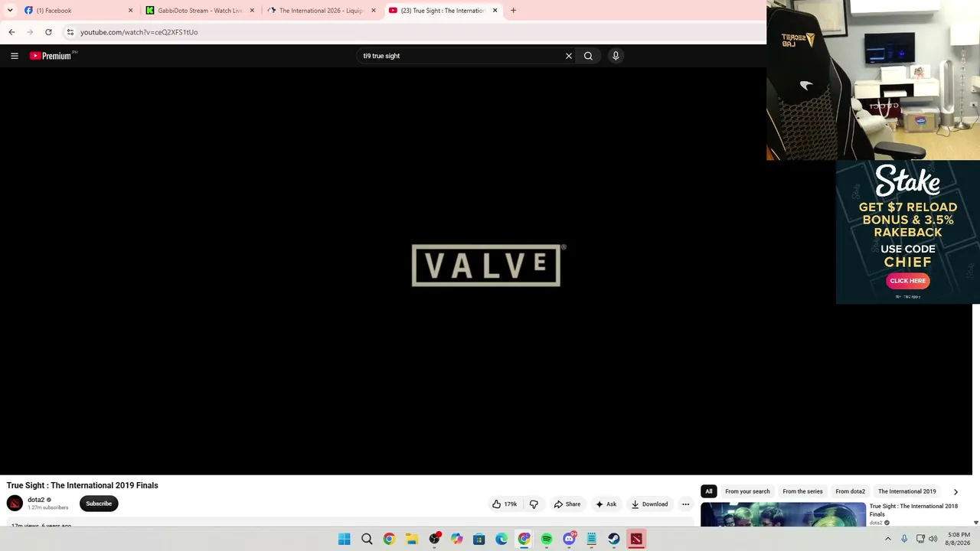Viewport: 980px width, 551px height.
Task: Filter by From the series chip
Action: 802,491
